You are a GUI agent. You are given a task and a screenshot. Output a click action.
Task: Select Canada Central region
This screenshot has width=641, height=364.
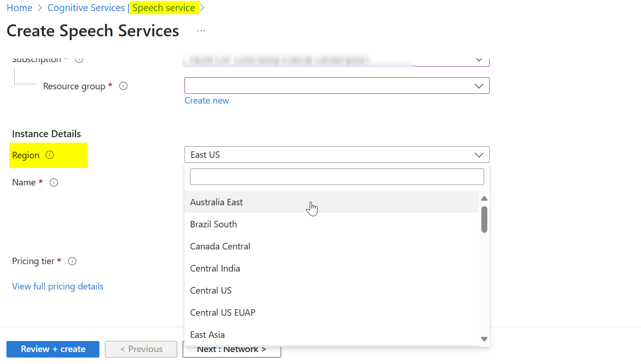point(332,246)
